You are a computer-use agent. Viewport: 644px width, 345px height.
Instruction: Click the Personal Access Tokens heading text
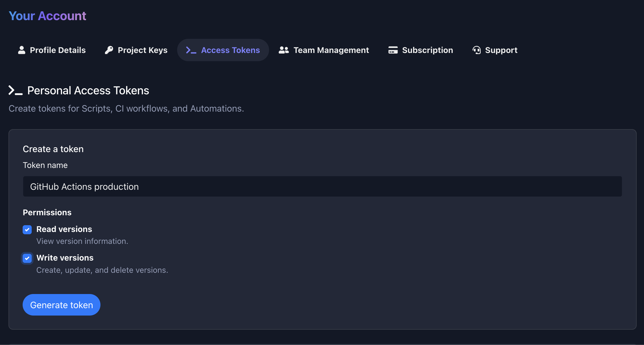(88, 91)
